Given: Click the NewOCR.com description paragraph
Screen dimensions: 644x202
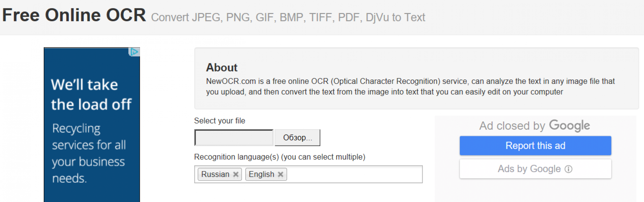Looking at the screenshot, I should pos(410,86).
